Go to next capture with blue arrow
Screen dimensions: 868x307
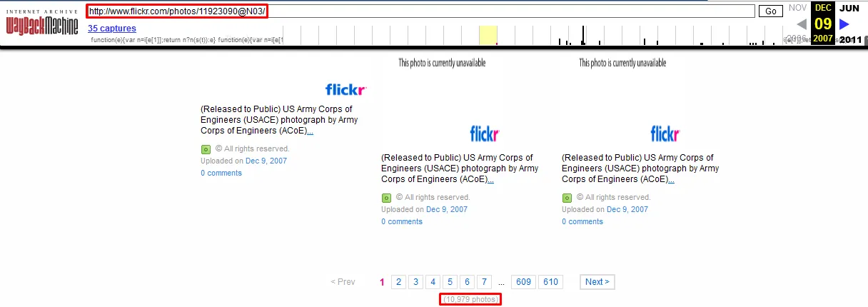[845, 24]
